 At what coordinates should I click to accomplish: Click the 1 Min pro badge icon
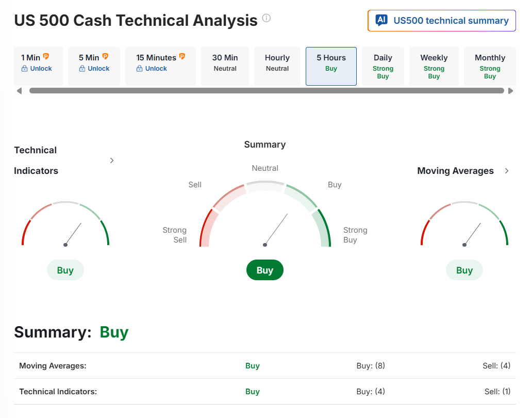46,57
